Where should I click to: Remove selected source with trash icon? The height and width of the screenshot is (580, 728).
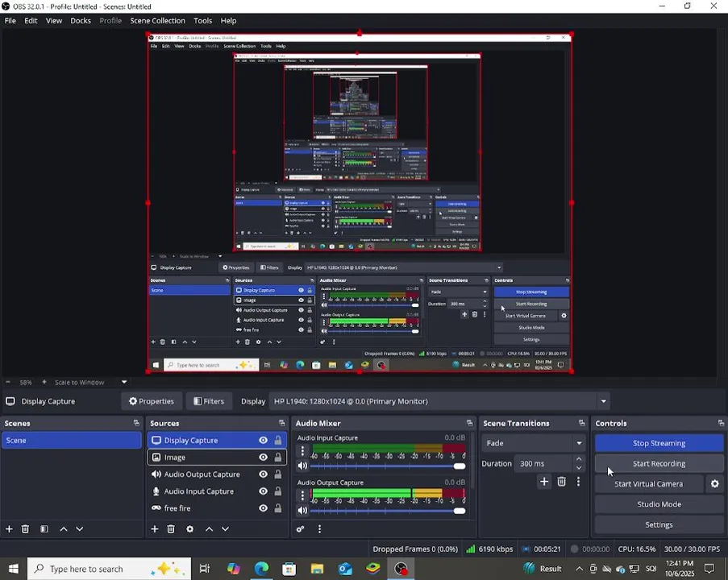(171, 529)
